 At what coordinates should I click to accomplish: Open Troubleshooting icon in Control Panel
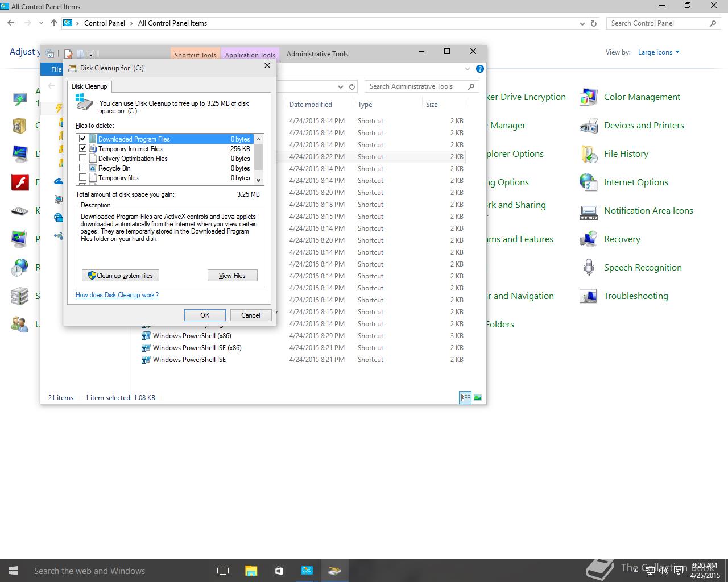[x=588, y=296]
